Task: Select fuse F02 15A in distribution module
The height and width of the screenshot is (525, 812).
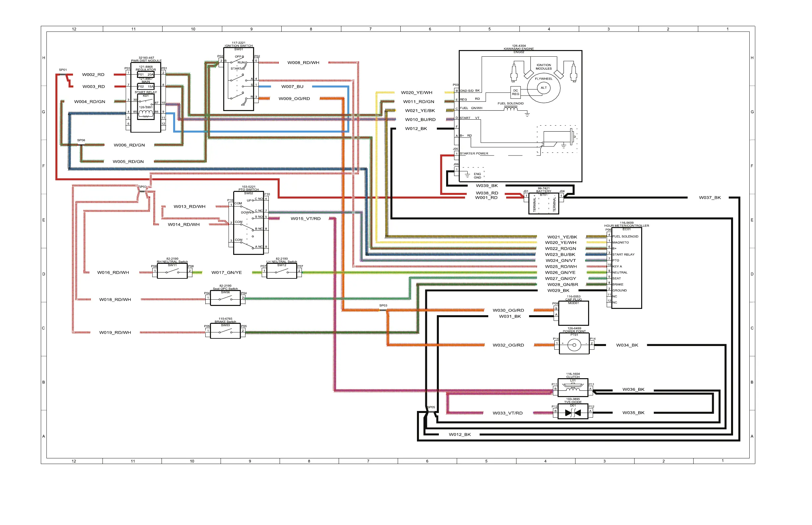Action: point(146,87)
